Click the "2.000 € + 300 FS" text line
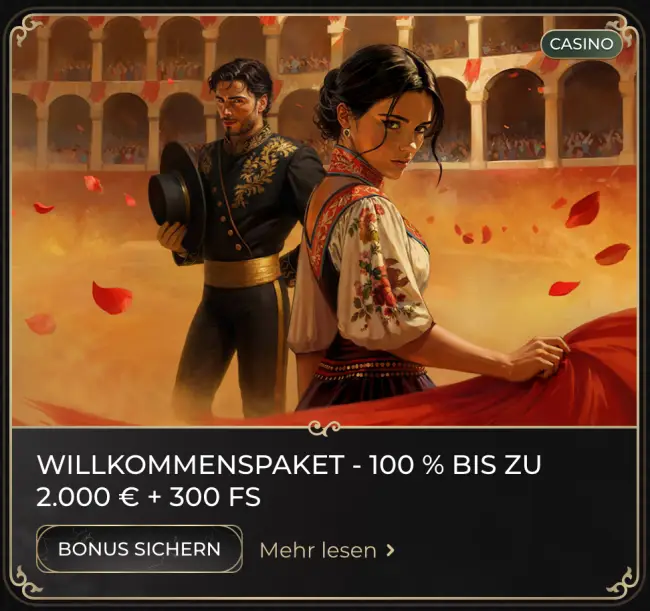Screen dimensions: 650x611 148,497
